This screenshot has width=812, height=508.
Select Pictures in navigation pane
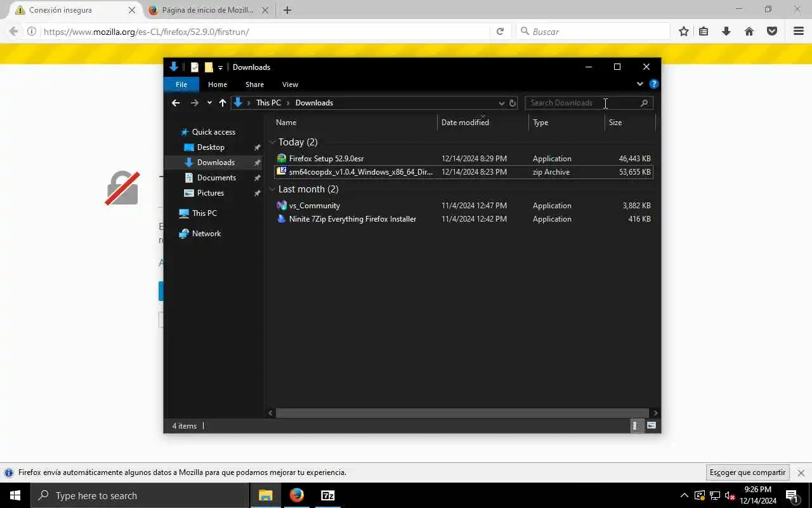pyautogui.click(x=210, y=193)
